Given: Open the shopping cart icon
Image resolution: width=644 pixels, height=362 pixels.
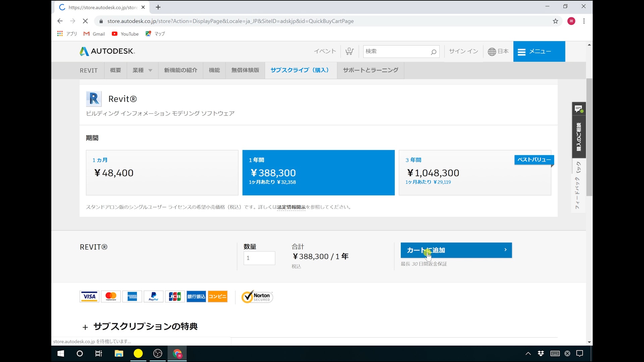Looking at the screenshot, I should click(x=349, y=51).
